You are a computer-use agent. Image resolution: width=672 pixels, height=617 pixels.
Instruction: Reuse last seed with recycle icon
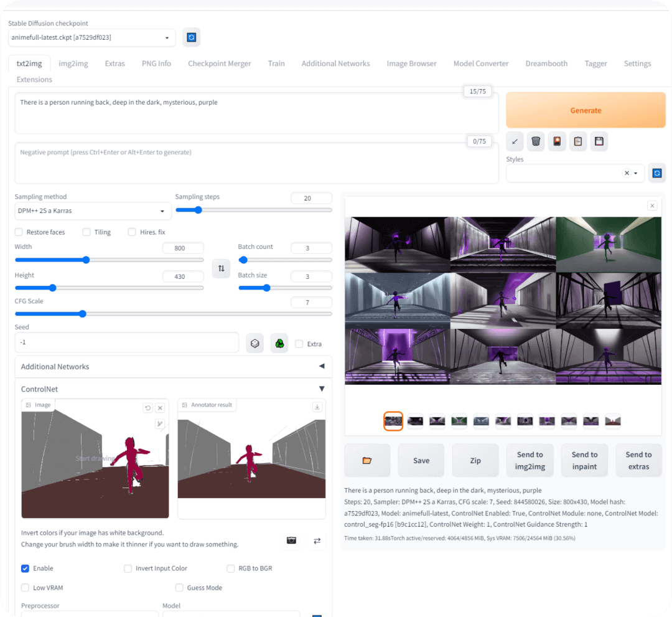pyautogui.click(x=279, y=343)
